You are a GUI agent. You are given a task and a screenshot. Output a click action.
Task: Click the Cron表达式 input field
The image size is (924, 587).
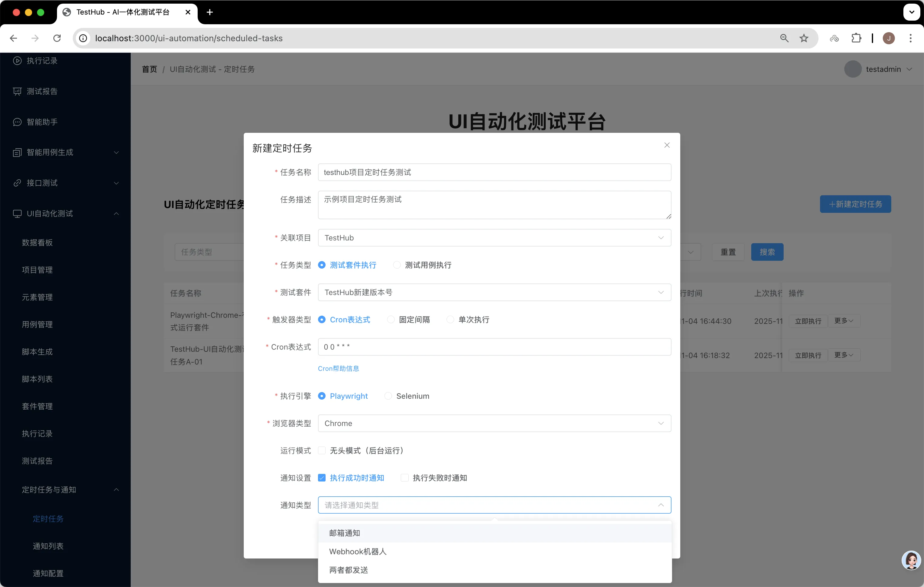tap(494, 347)
